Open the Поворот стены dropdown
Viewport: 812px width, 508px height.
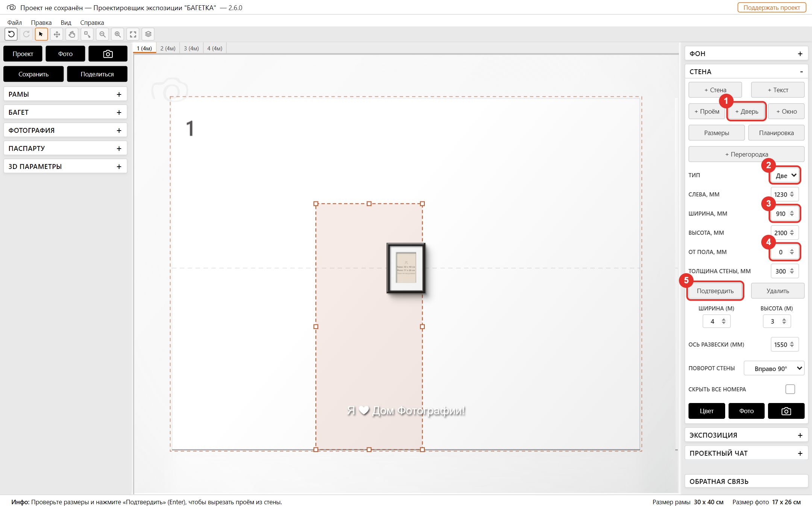coord(774,368)
